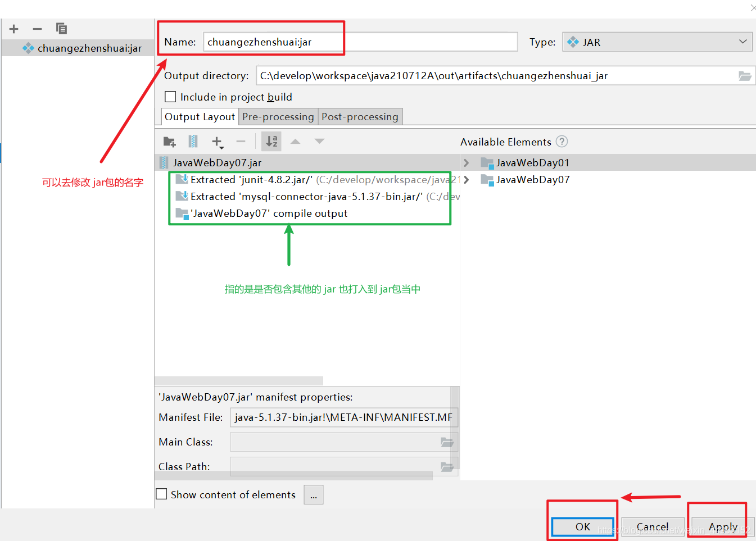Click the Name input field
Screen dimensions: 756x541
(360, 42)
